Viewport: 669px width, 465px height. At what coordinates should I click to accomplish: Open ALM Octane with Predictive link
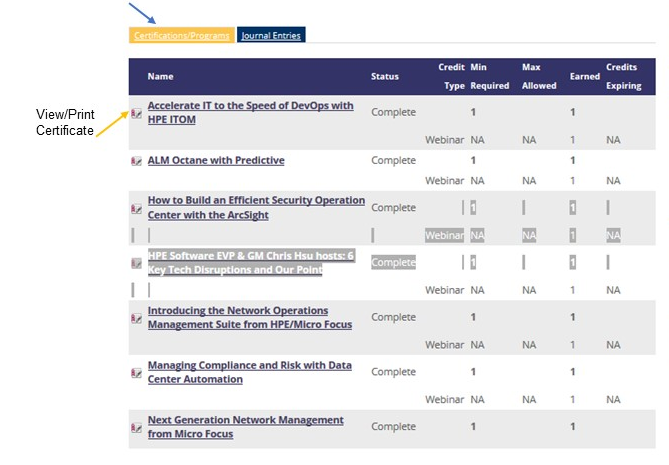(216, 160)
